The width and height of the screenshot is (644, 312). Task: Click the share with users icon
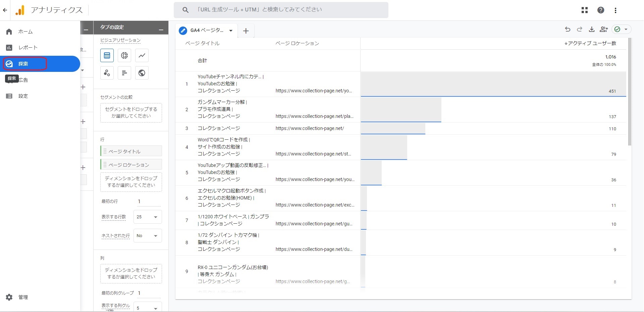tap(604, 29)
